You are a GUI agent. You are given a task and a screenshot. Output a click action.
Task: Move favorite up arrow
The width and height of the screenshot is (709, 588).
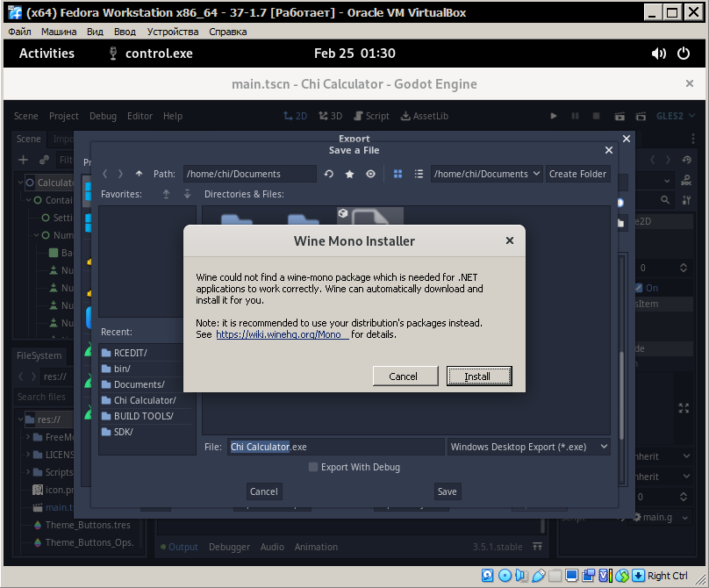pyautogui.click(x=167, y=194)
